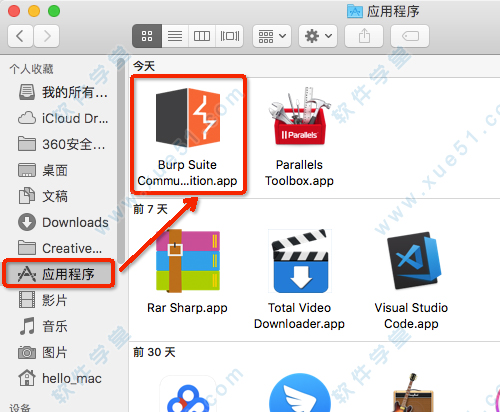The image size is (500, 412).
Task: Click the 前 7 天 group header
Action: pos(150,209)
